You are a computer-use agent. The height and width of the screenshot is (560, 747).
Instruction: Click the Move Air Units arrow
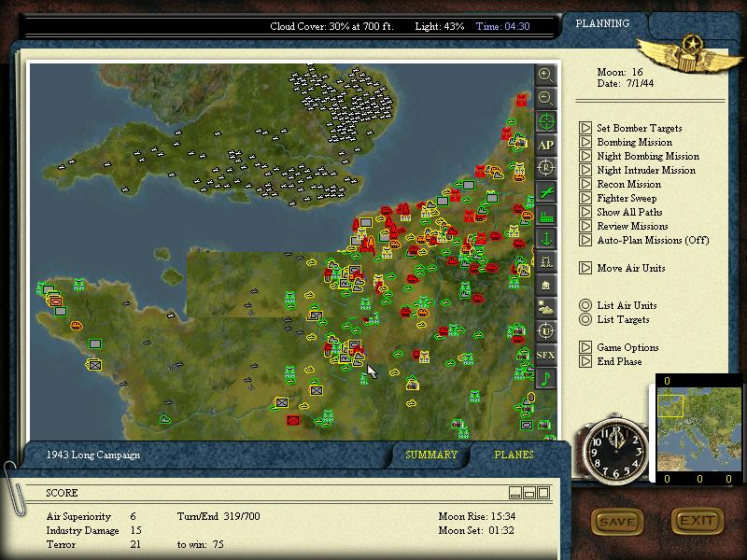pos(585,268)
